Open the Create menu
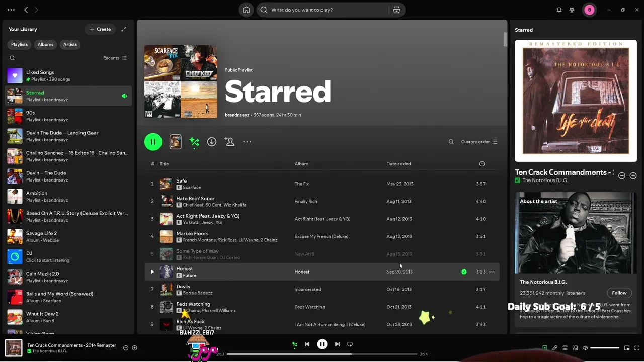The image size is (644, 362). click(x=100, y=29)
